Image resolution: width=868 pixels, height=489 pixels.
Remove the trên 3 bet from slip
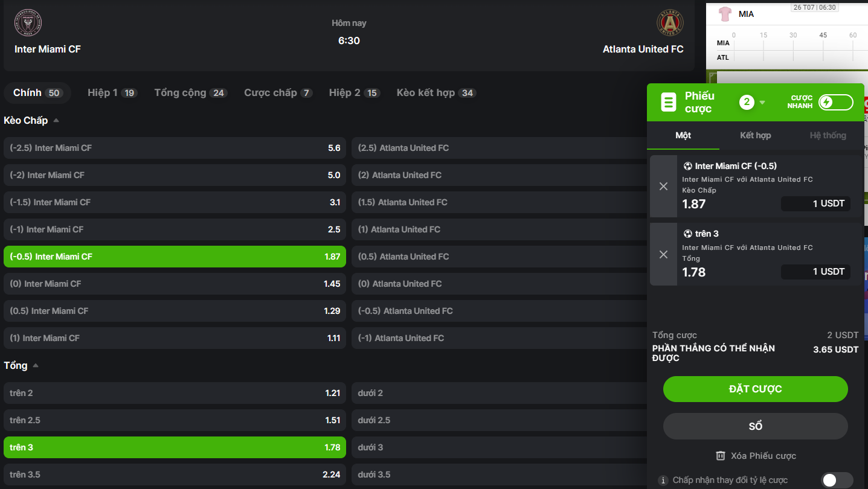pos(663,254)
